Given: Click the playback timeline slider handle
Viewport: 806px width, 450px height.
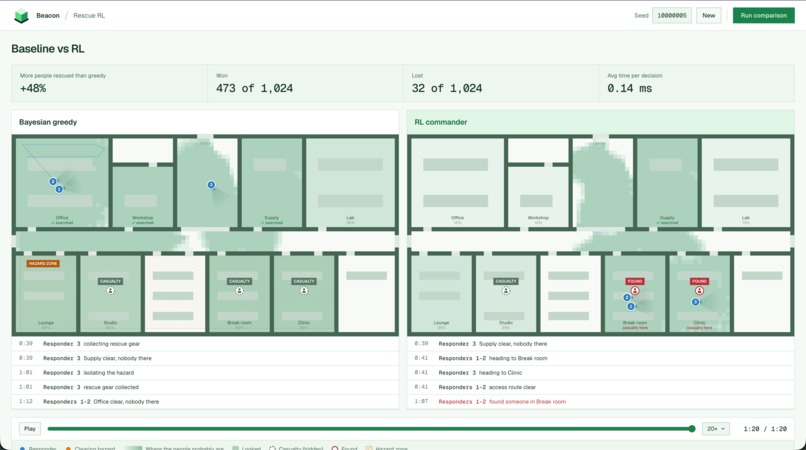Looking at the screenshot, I should click(692, 428).
